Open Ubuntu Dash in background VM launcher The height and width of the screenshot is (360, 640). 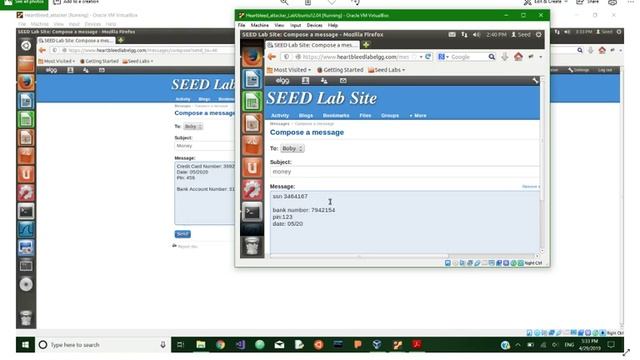point(26,45)
